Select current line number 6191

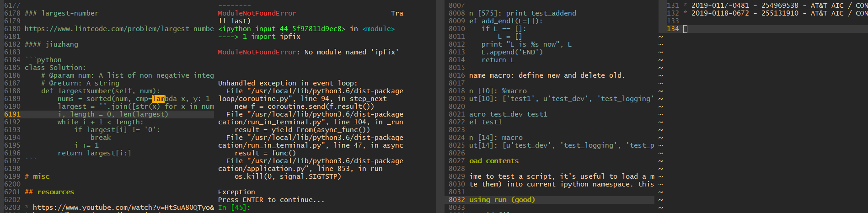pos(12,114)
